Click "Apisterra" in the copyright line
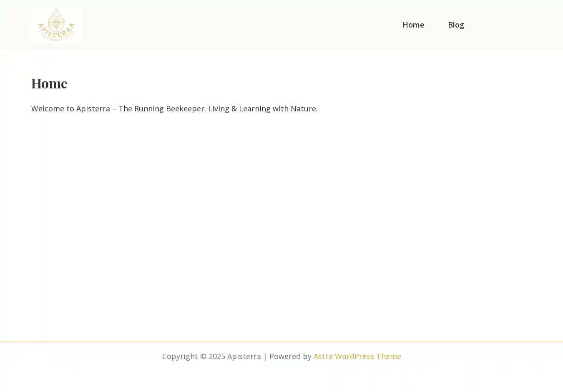Viewport: 563px width, 392px height. pos(244,357)
